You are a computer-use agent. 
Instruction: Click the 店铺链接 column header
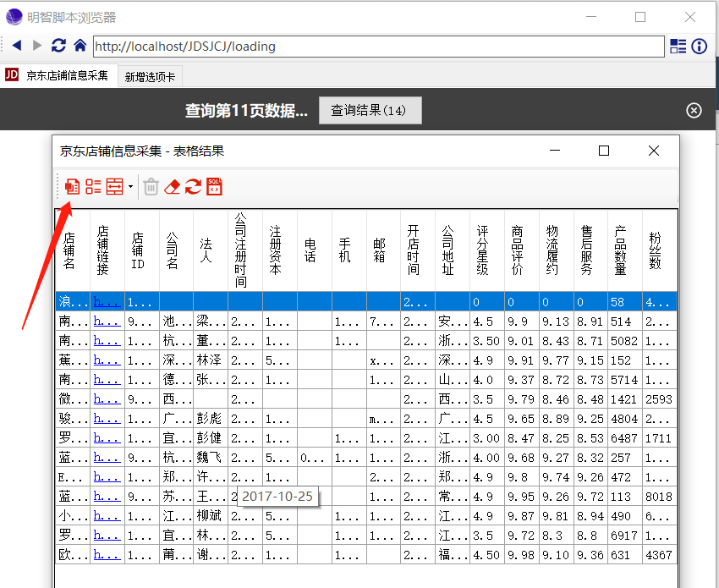click(x=107, y=250)
